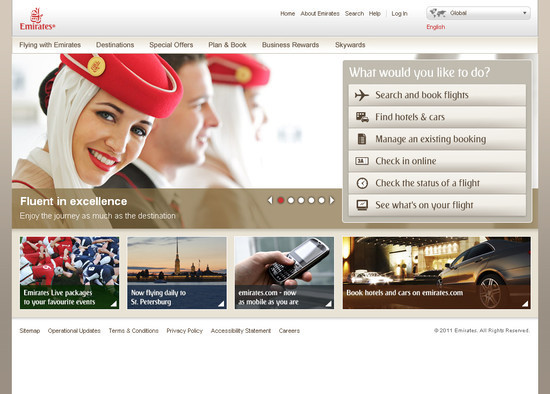Click Check the status of a flight
The image size is (550, 394).
click(x=437, y=183)
